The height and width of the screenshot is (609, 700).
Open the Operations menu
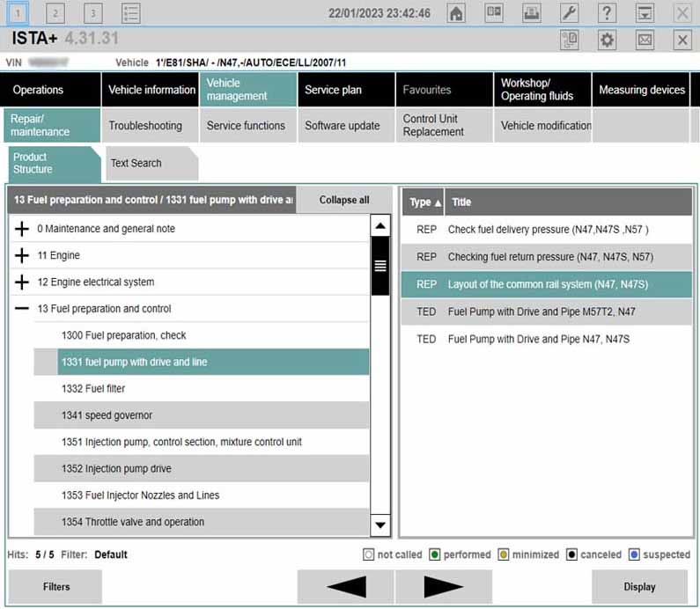tap(50, 90)
